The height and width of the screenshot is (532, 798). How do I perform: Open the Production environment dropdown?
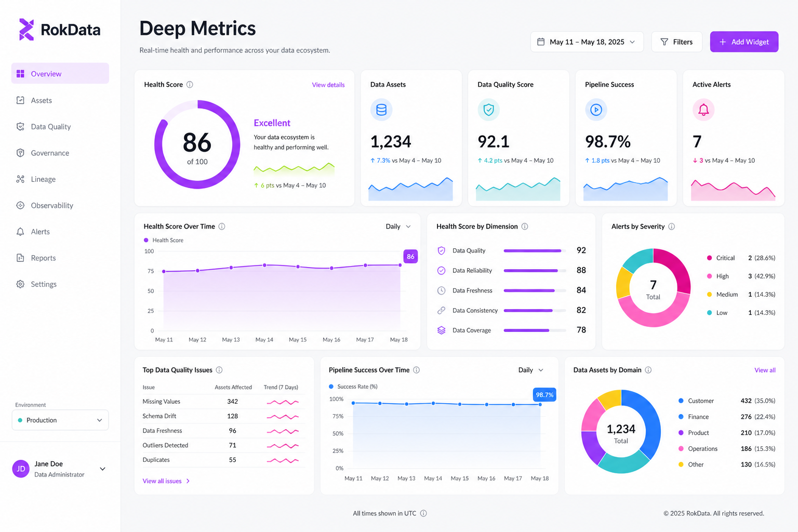coord(60,420)
